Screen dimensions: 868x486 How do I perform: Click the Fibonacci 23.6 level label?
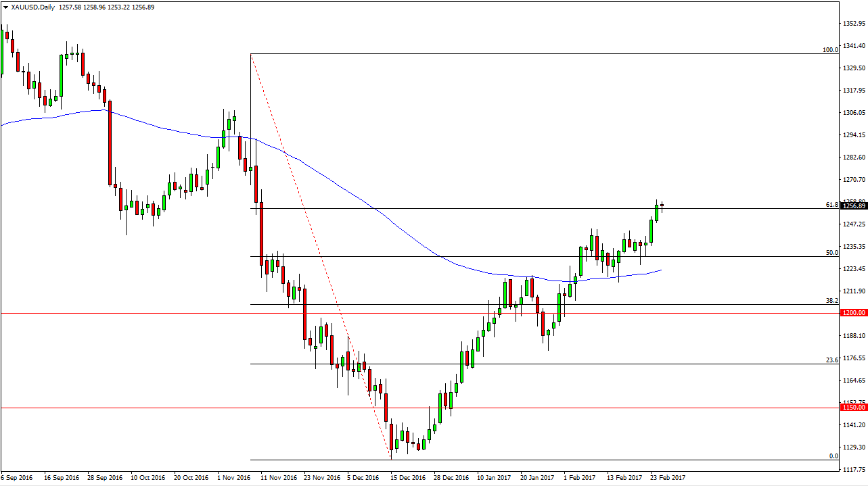(x=832, y=360)
